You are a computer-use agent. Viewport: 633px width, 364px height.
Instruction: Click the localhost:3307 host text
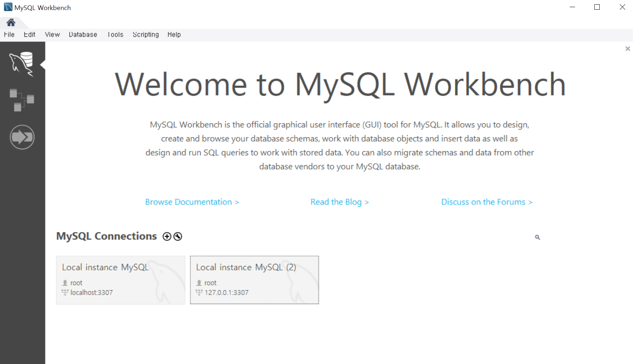tap(92, 292)
